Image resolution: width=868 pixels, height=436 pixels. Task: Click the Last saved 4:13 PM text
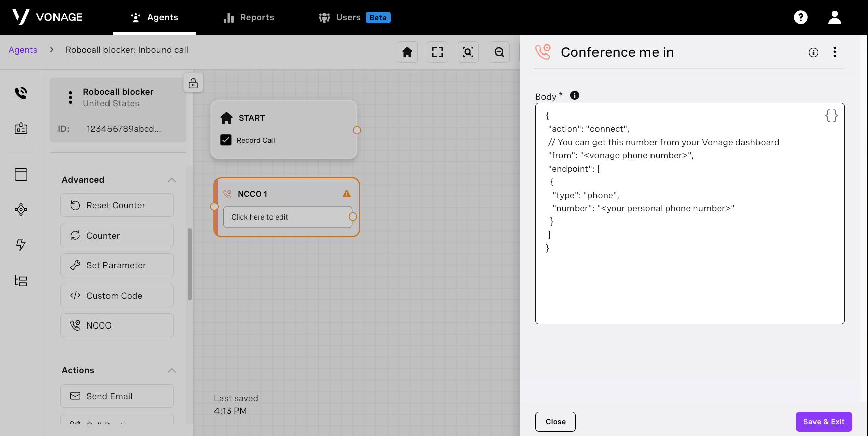coord(236,404)
